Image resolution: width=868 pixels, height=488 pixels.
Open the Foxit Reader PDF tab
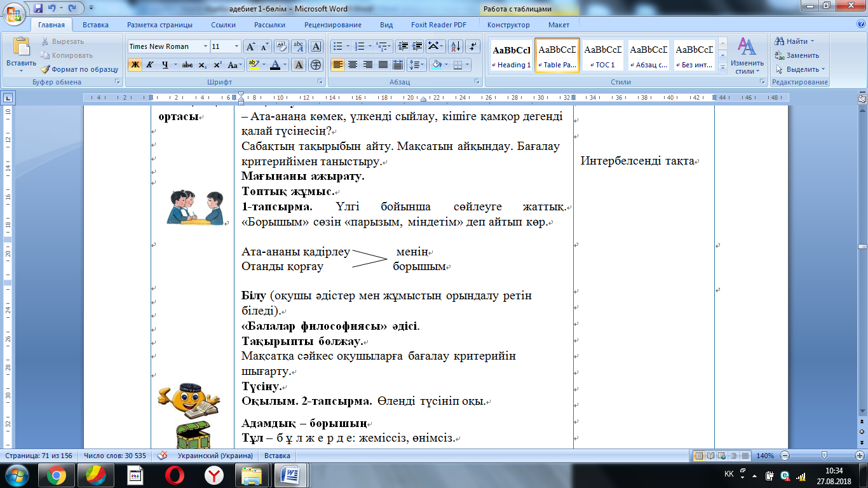click(x=439, y=25)
